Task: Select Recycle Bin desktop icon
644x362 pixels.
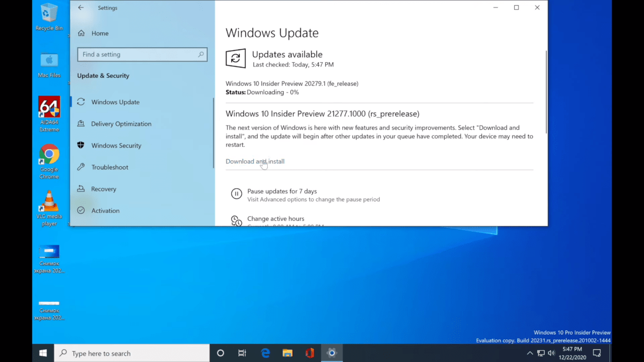Action: [49, 17]
